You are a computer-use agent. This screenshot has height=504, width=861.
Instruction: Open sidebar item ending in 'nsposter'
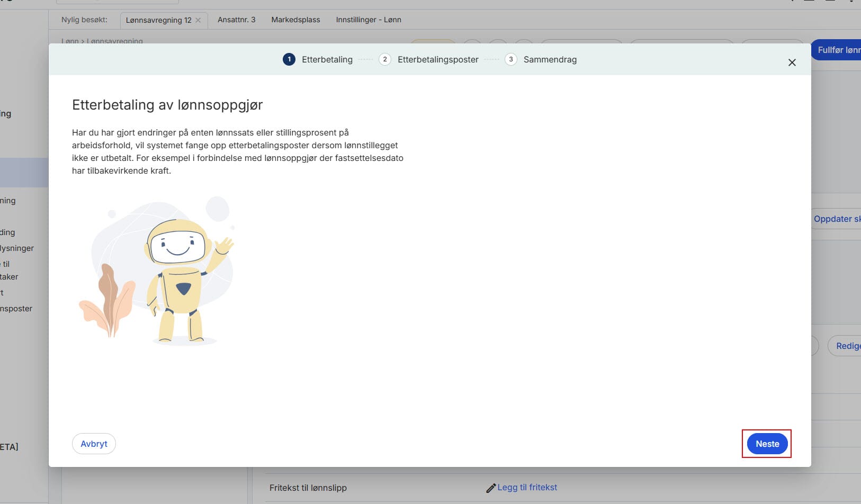pyautogui.click(x=16, y=309)
